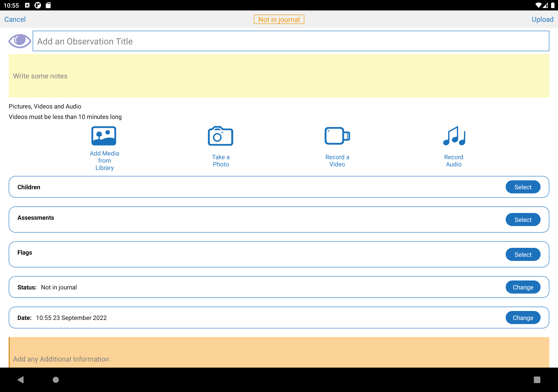Tap the Android home circle icon
The height and width of the screenshot is (392, 558).
56,380
